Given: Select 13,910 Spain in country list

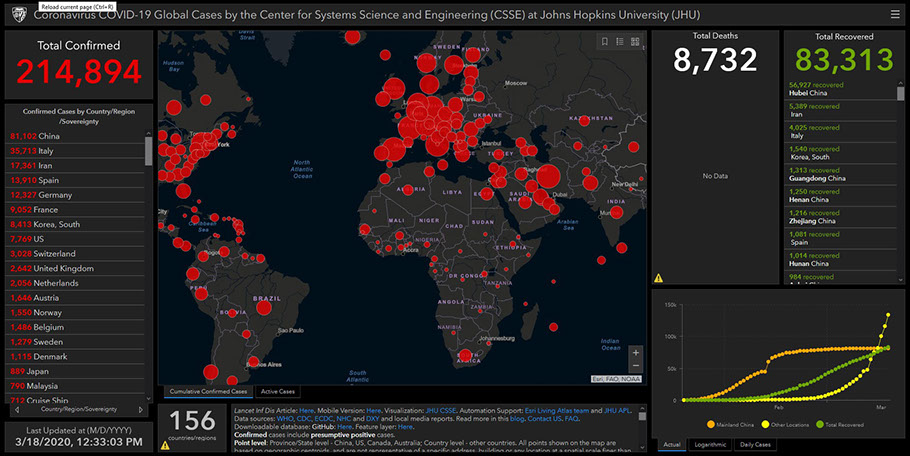Looking at the screenshot, I should pyautogui.click(x=74, y=180).
